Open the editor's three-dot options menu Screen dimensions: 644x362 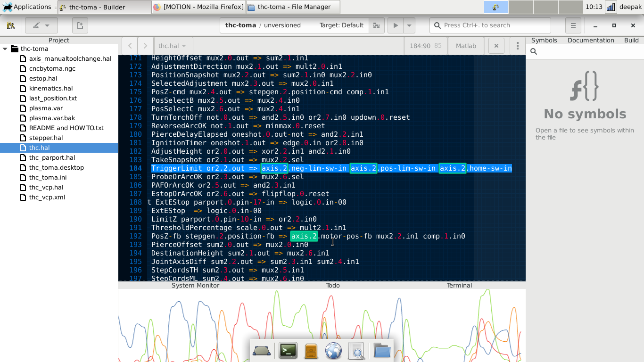517,46
